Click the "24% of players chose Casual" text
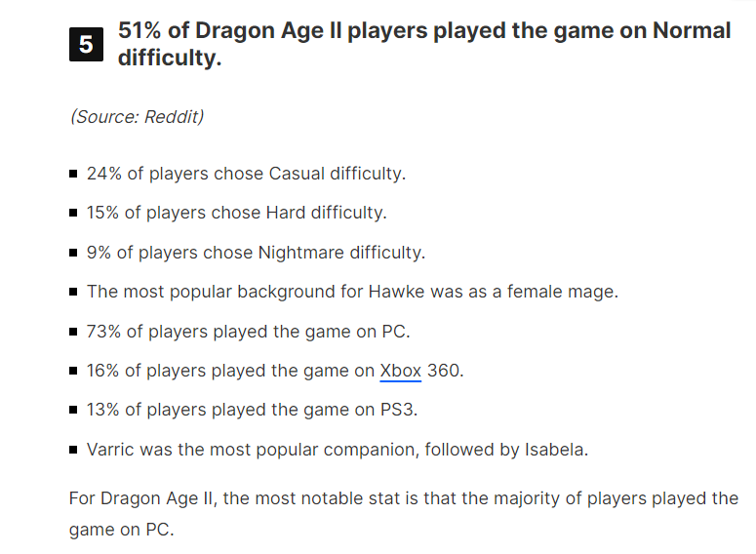 click(x=246, y=174)
